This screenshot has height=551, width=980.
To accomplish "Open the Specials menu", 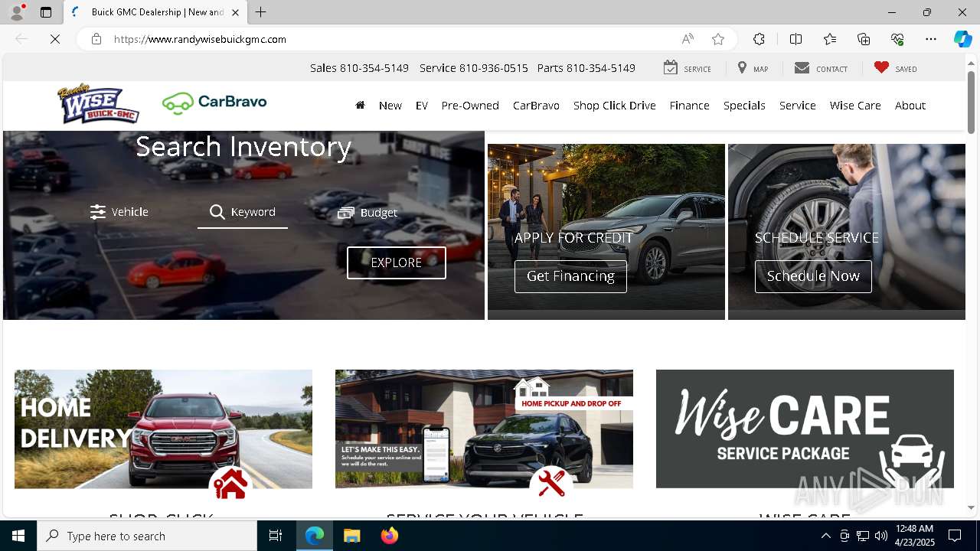I will [x=744, y=106].
